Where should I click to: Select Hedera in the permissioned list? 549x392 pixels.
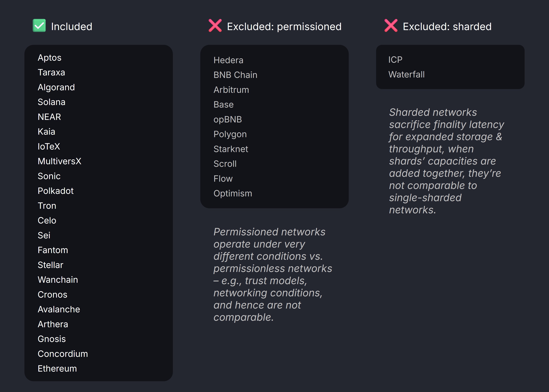pos(228,60)
